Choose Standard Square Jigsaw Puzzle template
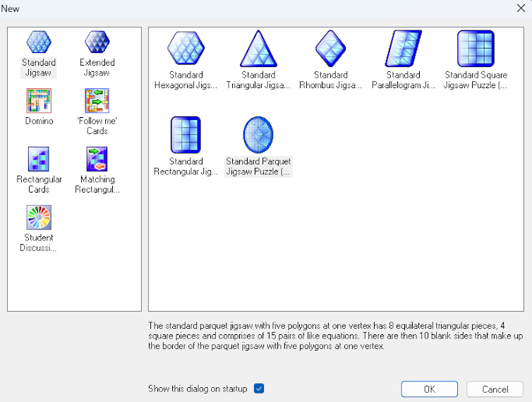The width and height of the screenshot is (532, 402). point(476,49)
